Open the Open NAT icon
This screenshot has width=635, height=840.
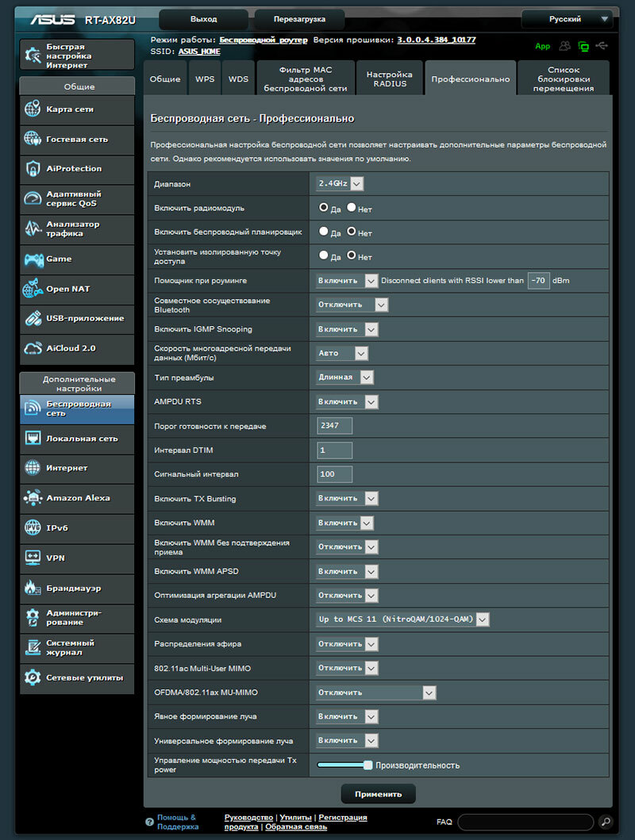tap(33, 289)
